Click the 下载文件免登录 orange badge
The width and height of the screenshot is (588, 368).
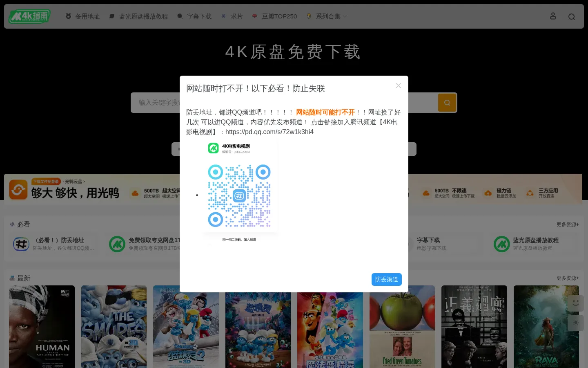tap(46, 182)
